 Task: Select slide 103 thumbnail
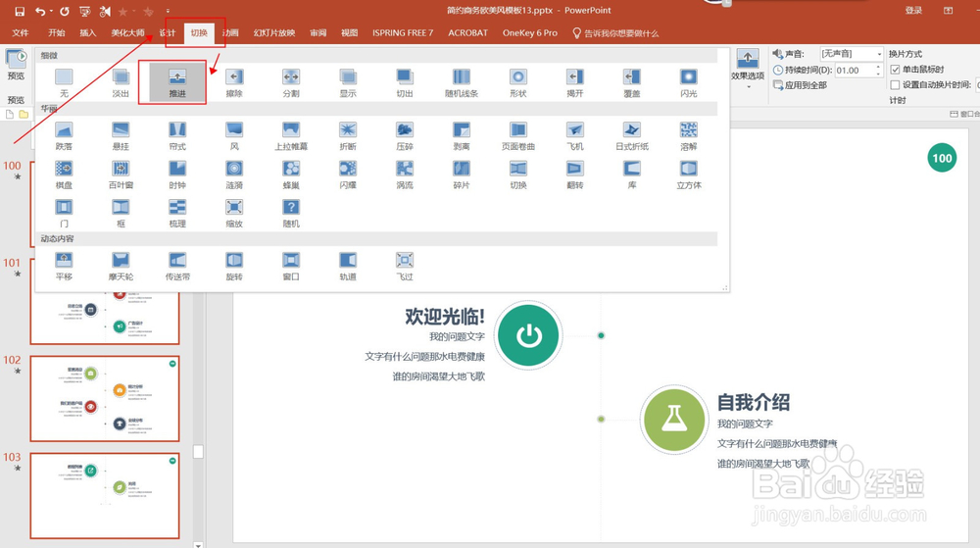tap(105, 495)
